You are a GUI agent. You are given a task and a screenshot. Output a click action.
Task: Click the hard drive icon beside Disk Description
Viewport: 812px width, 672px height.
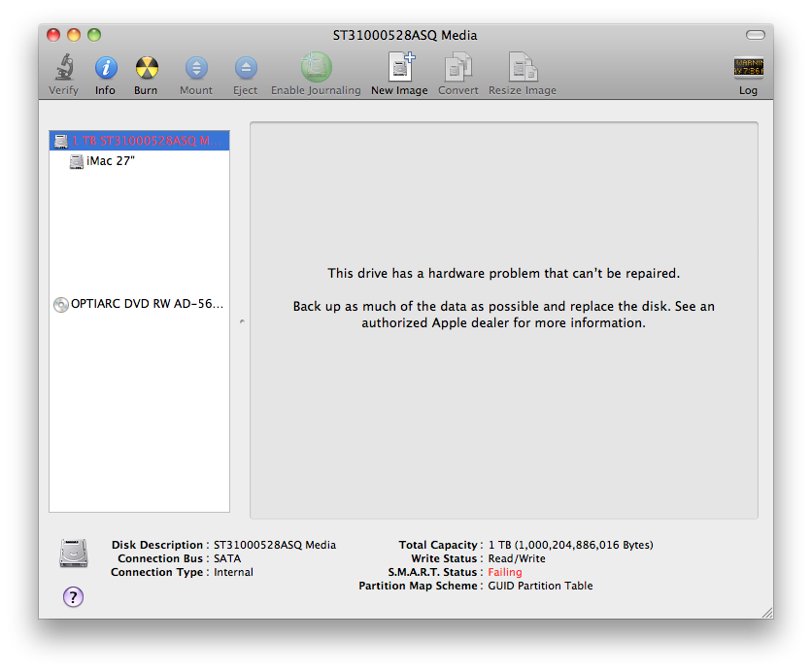point(74,553)
